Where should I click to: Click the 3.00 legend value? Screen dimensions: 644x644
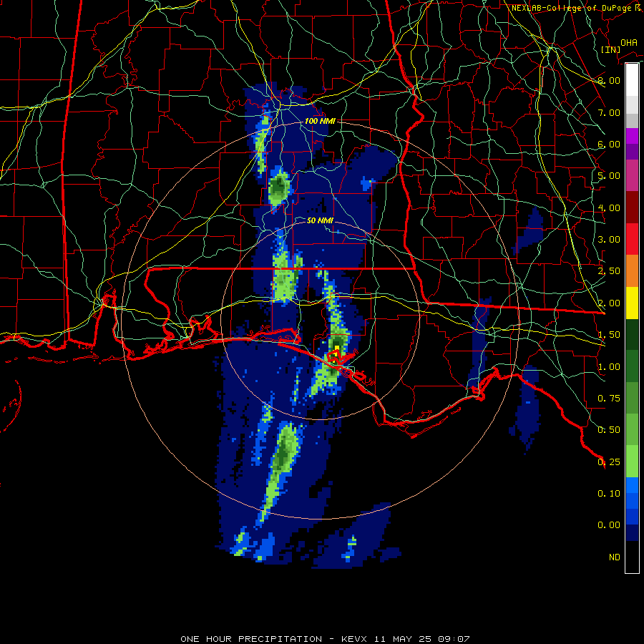coord(609,240)
